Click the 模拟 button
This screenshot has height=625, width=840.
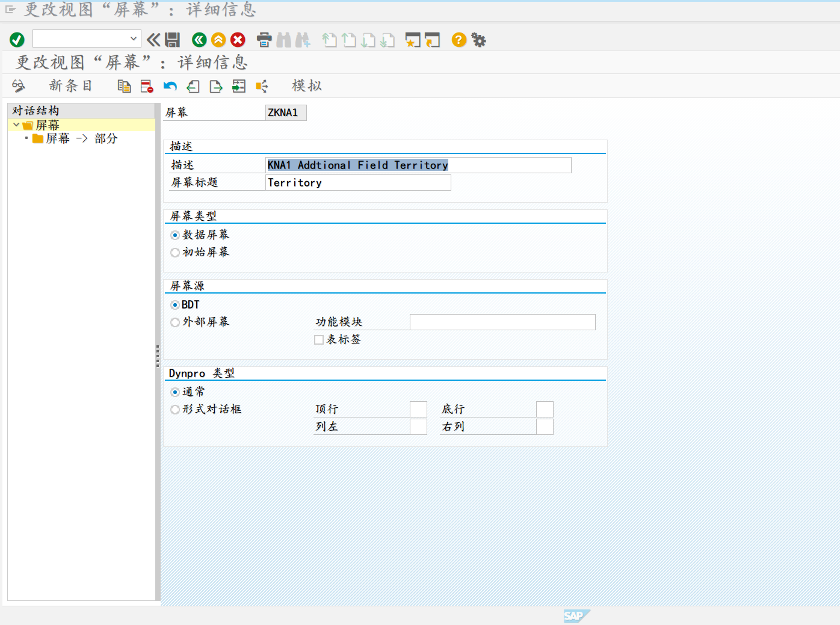[307, 86]
